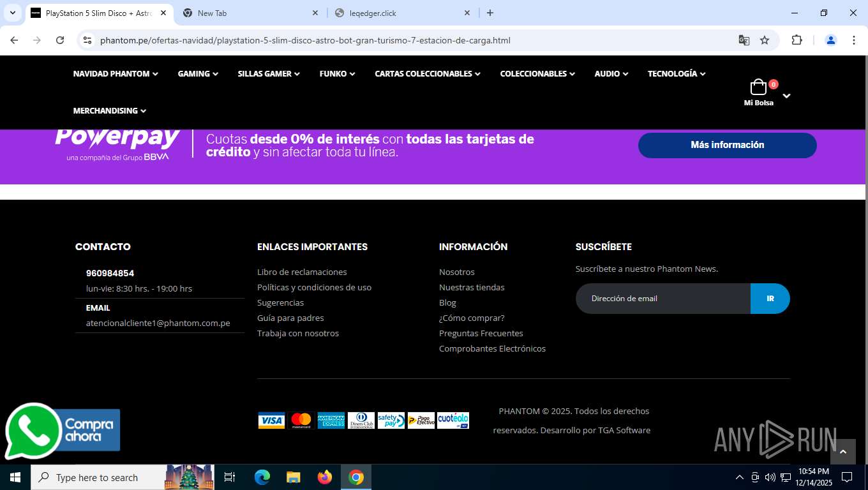
Task: Open the Sugerencias link
Action: tap(280, 302)
